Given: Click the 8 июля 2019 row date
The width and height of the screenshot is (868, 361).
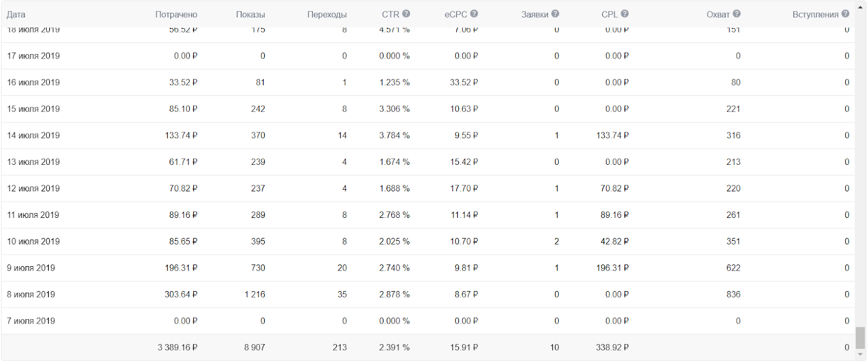Looking at the screenshot, I should [x=31, y=294].
